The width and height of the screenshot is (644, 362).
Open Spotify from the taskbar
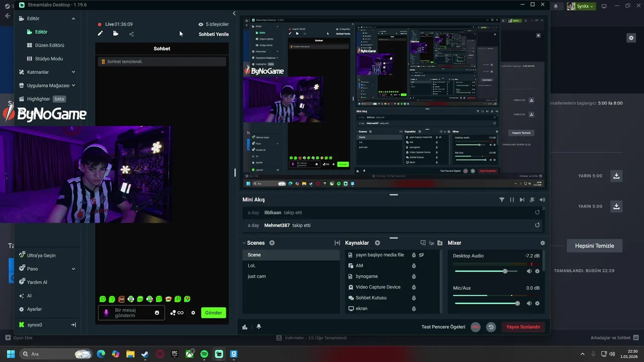click(204, 354)
